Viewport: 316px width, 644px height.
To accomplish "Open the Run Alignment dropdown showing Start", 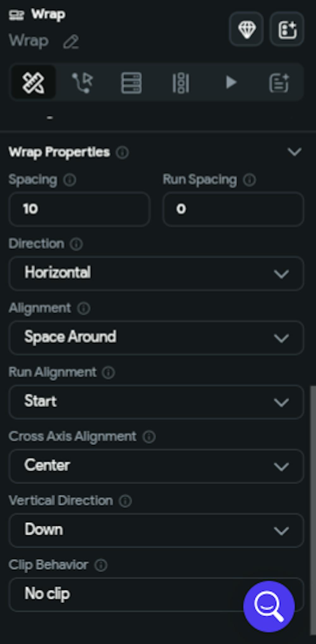I will (155, 402).
